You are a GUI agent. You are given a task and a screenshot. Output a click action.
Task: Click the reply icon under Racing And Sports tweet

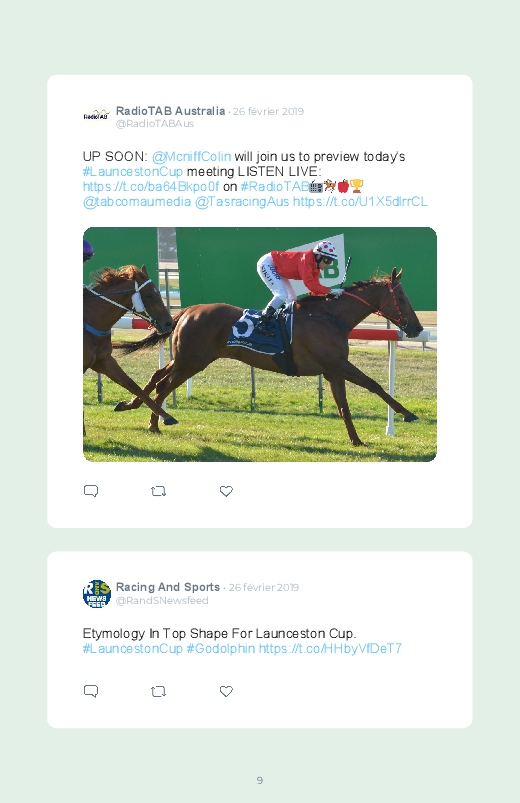click(91, 691)
